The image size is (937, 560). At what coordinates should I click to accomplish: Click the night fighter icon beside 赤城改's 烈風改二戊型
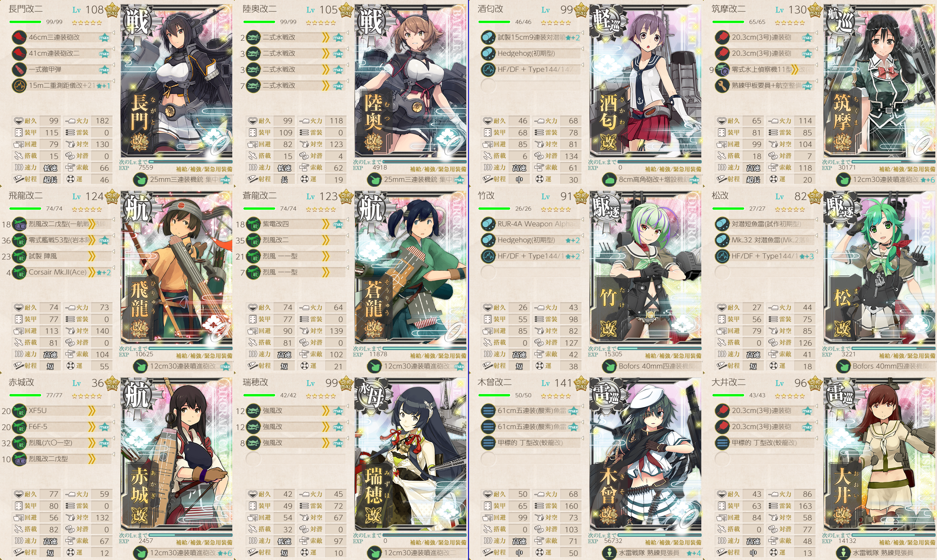pyautogui.click(x=19, y=459)
